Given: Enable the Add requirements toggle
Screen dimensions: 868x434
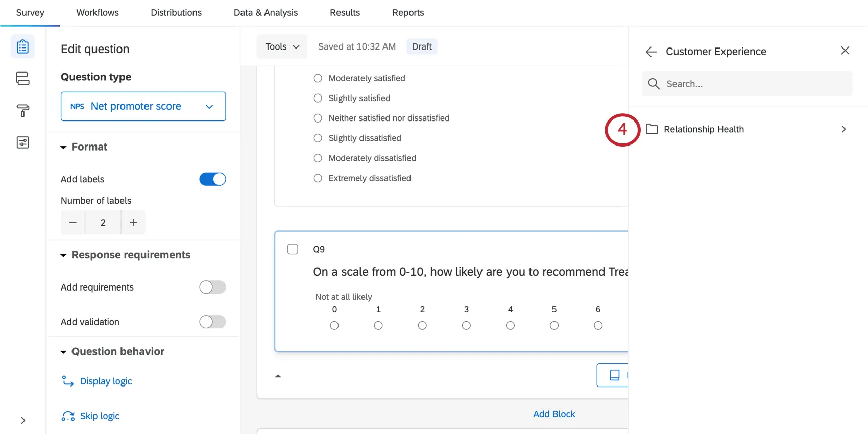Looking at the screenshot, I should pos(212,287).
